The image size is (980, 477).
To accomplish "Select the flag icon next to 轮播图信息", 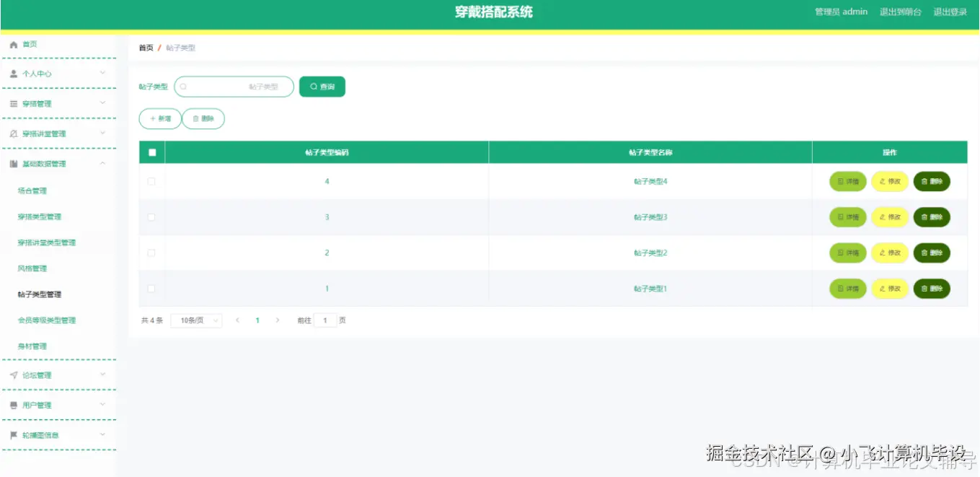I will click(x=12, y=434).
